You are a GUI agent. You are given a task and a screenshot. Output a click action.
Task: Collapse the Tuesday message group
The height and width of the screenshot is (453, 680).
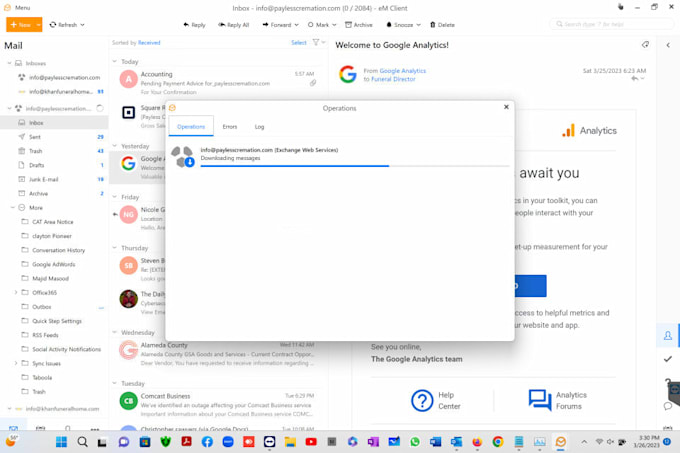click(x=114, y=383)
